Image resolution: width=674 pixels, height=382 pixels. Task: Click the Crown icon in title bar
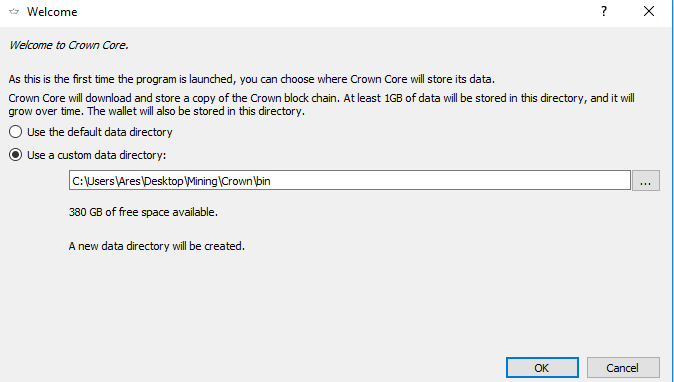(x=14, y=12)
